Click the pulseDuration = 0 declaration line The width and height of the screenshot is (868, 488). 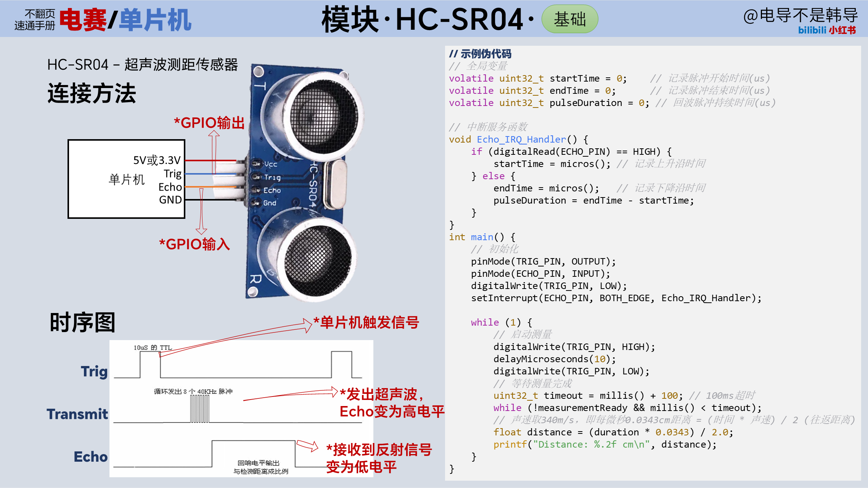(549, 103)
